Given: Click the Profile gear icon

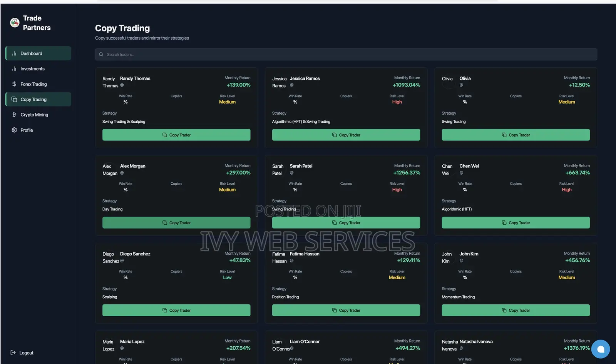Looking at the screenshot, I should point(14,130).
